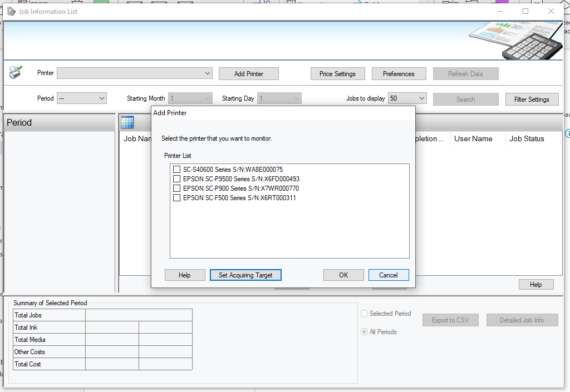Viewport: 570px width, 392px height.
Task: Click the printer icon beside the Printer dropdown
Action: tap(16, 71)
